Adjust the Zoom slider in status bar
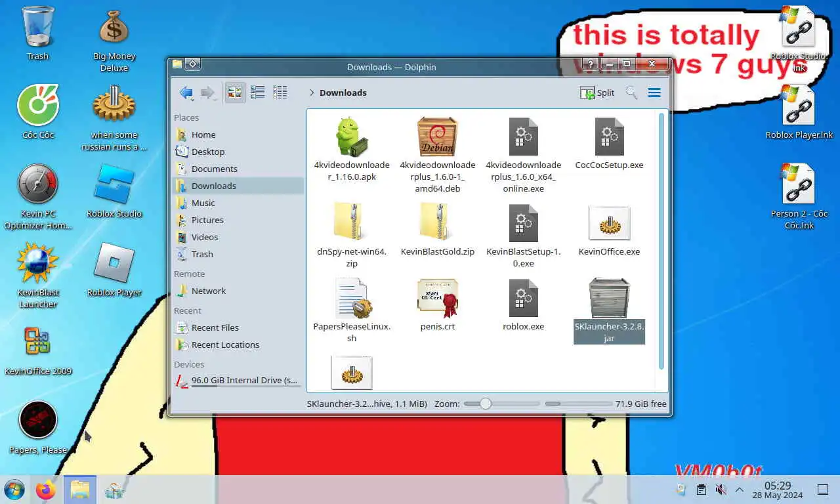The width and height of the screenshot is (840, 504). click(501, 404)
